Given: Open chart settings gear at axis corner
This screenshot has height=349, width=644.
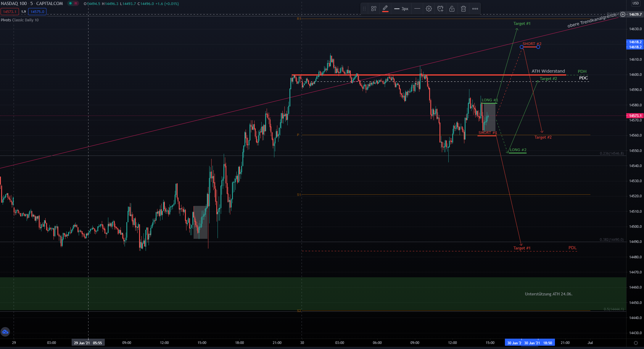Looking at the screenshot, I should tap(635, 343).
